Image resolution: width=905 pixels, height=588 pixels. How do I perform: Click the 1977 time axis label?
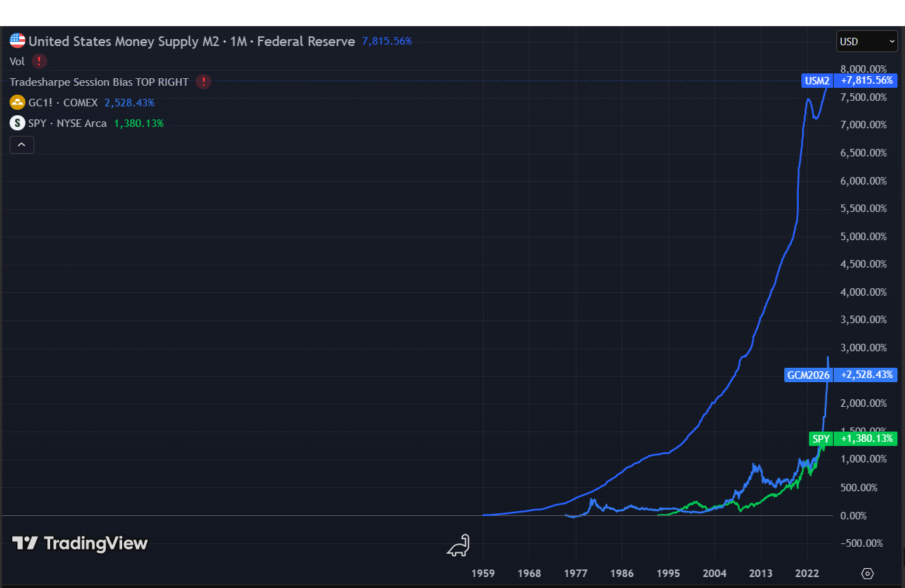click(576, 574)
